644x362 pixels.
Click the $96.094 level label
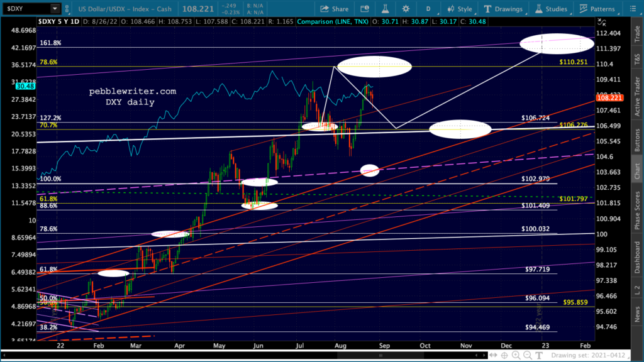tap(537, 298)
